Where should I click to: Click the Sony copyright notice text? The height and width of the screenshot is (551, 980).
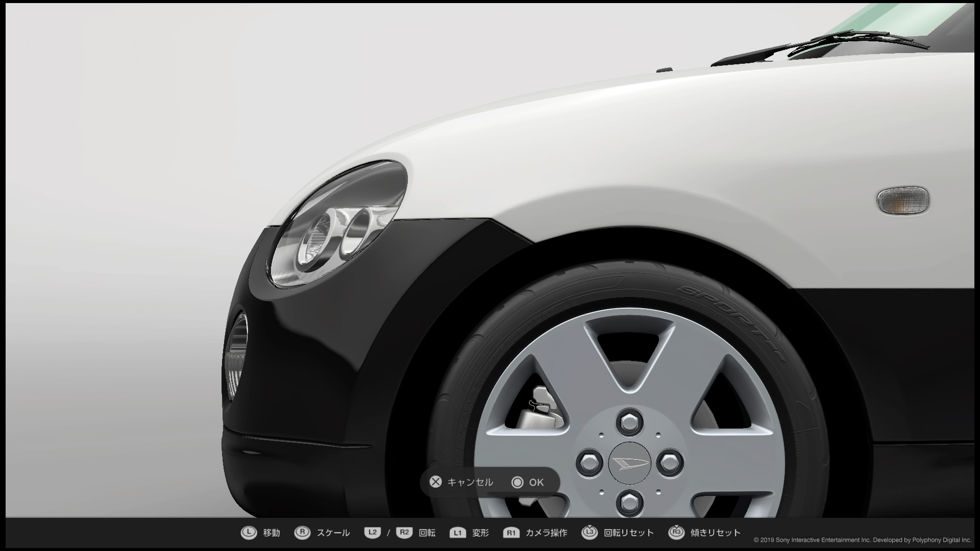coord(862,540)
